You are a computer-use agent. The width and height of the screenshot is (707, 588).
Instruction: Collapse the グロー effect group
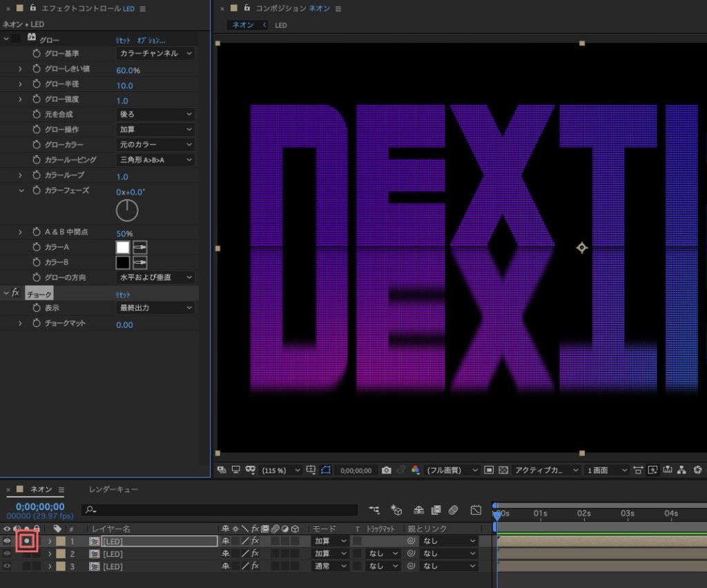tap(6, 39)
